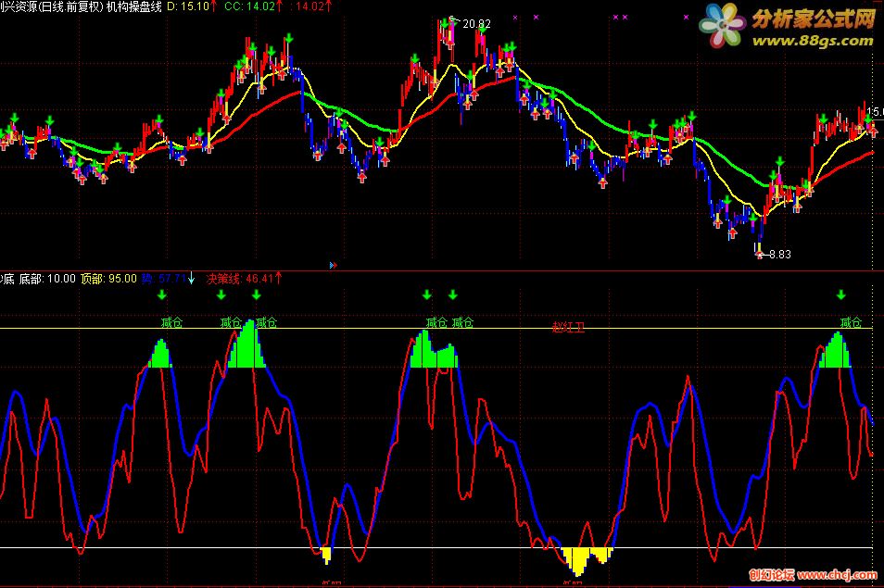Click the green arrow above the earliest 减仓 label
Screen dimensions: 884x588
[162, 294]
